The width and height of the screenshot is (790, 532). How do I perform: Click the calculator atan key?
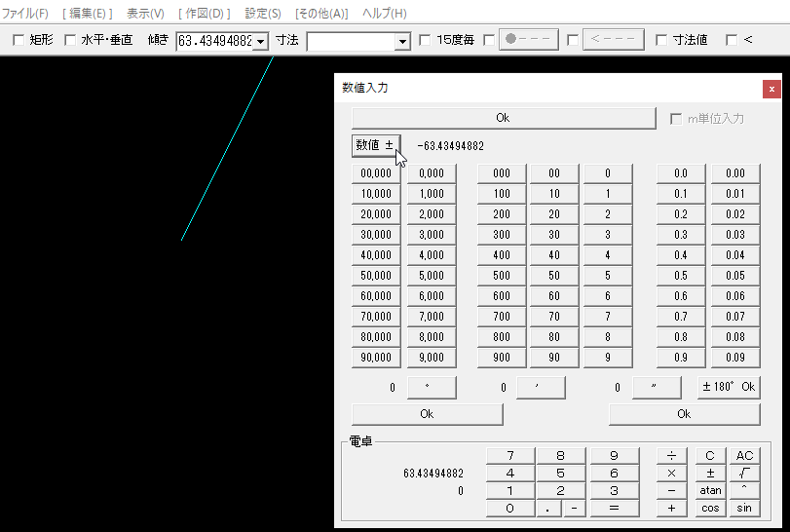point(710,491)
